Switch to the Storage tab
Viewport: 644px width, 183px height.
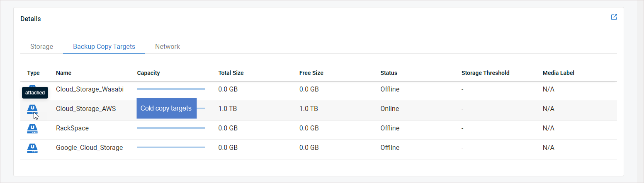tap(41, 46)
